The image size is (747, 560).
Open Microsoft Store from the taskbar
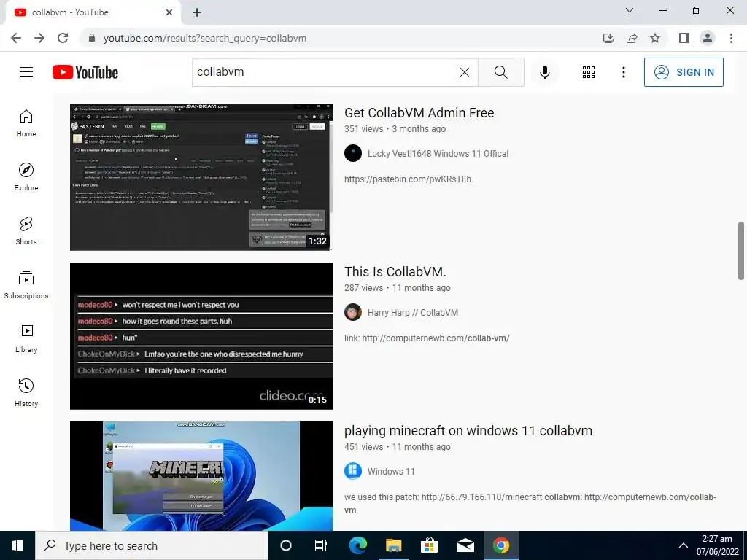[429, 545]
